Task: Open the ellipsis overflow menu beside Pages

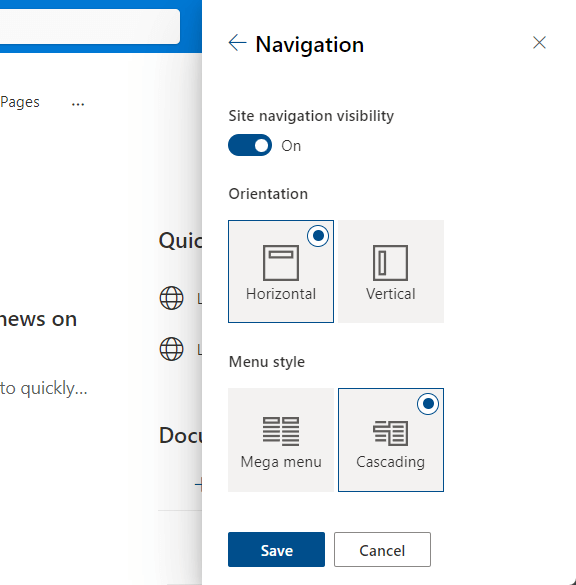Action: pos(78,104)
